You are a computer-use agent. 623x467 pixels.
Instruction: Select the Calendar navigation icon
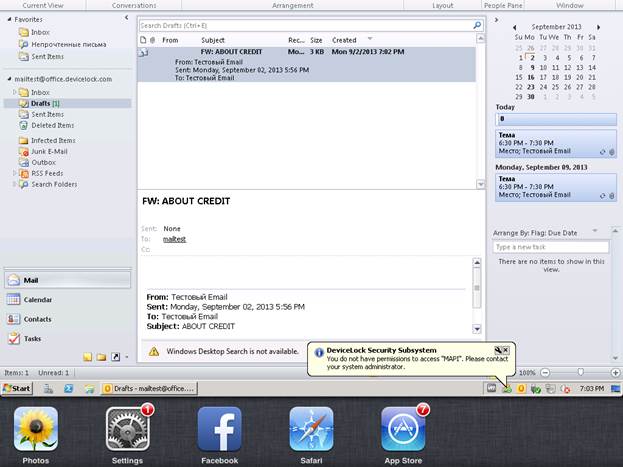tap(13, 300)
